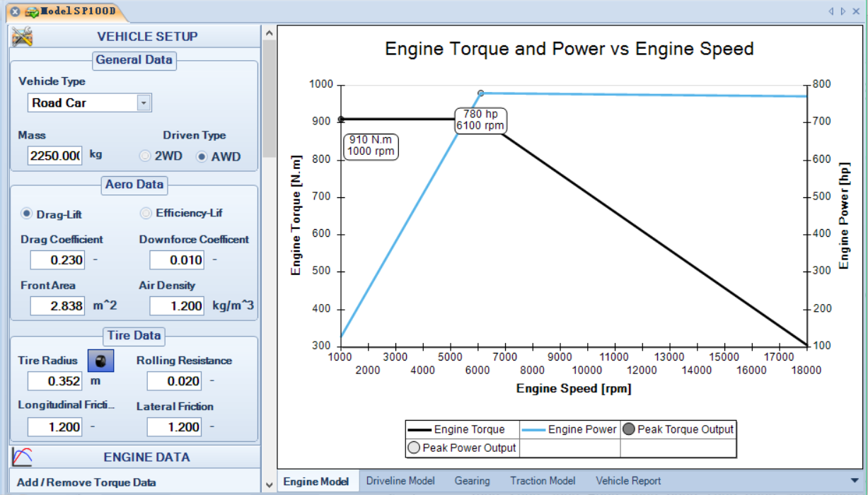The image size is (868, 495).
Task: Click the Vehicle Setup wrench icon
Action: coord(22,36)
